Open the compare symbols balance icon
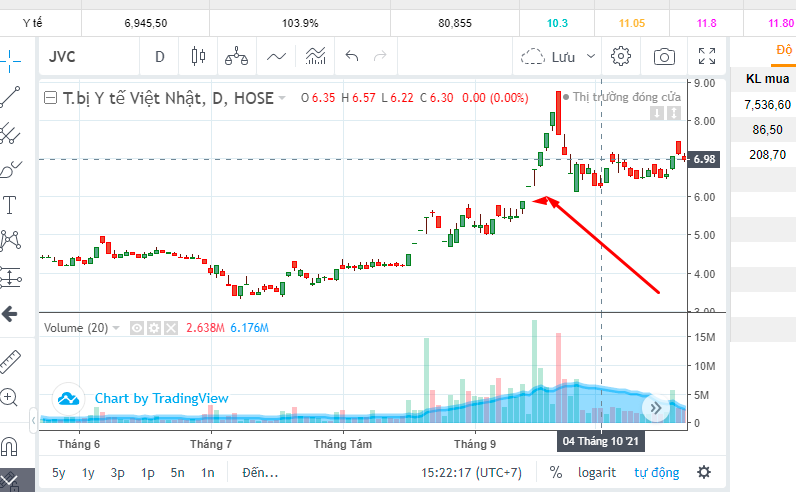 coord(237,56)
